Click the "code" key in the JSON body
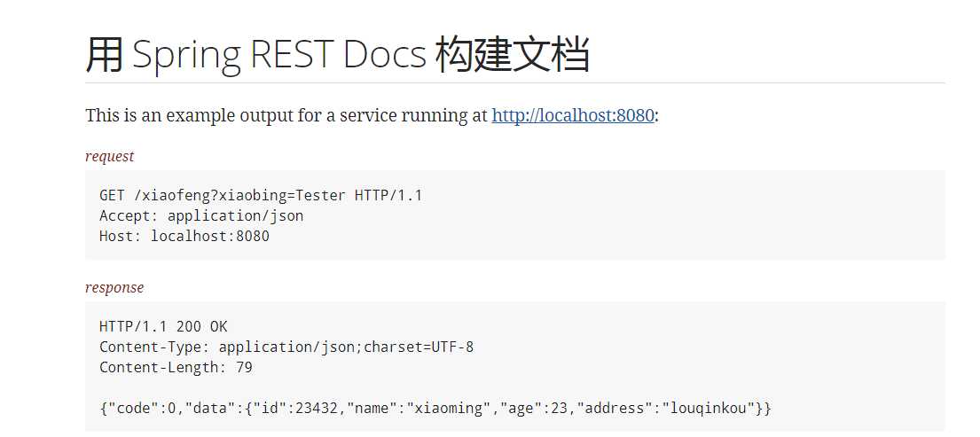The image size is (980, 437). click(x=129, y=409)
